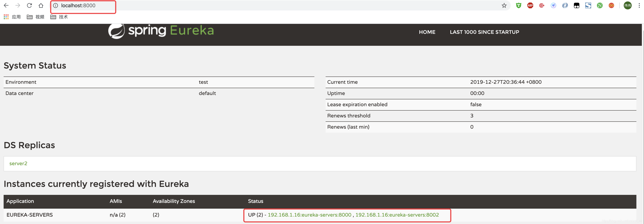The height and width of the screenshot is (224, 644).
Task: Click the Current time value 2019-12-27T20:36:44 +0800
Action: point(506,82)
